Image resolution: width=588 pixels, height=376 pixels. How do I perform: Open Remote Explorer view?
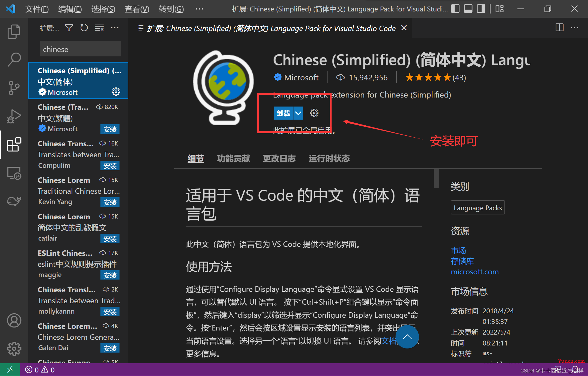pos(14,173)
